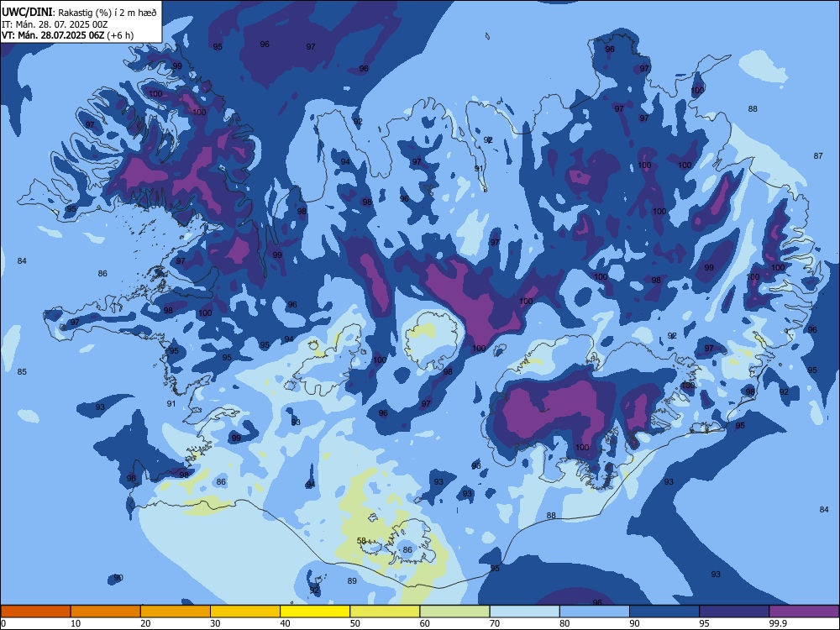Viewport: 840px width, 630px height.
Task: Click the orange 10–20 legend swatch
Action: coord(106,612)
